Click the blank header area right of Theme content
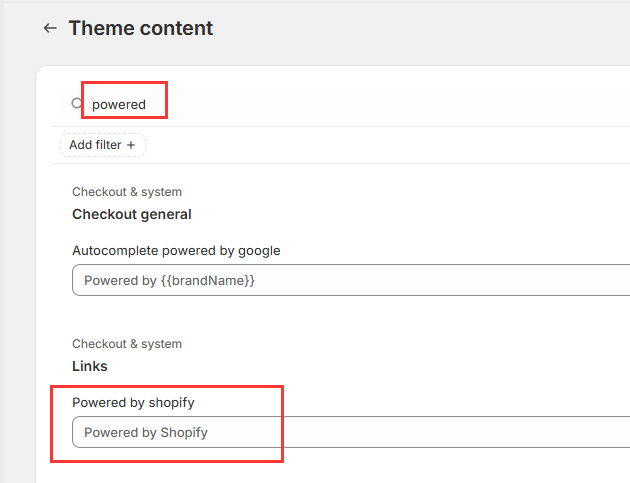This screenshot has width=630, height=483. click(x=420, y=28)
